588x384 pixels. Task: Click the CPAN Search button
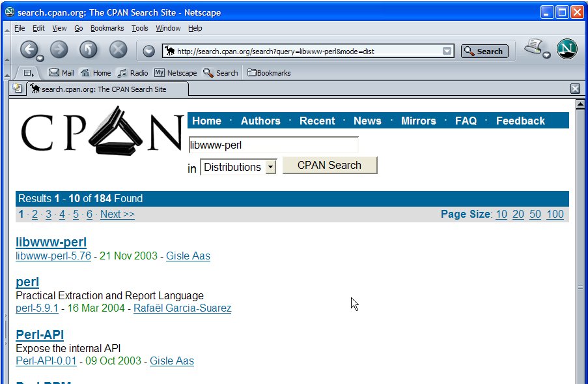pos(329,165)
